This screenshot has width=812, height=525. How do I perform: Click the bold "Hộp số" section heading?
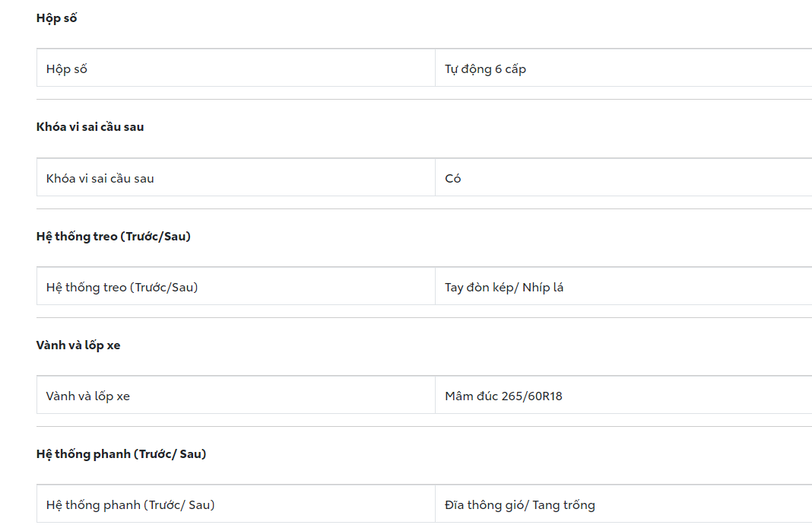click(56, 18)
